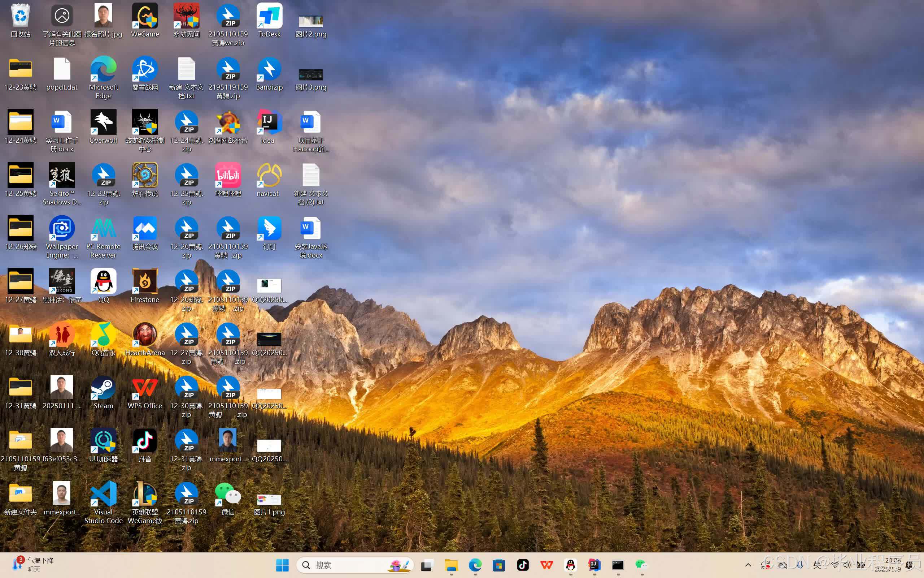Screen dimensions: 924x578
Task: Select the 新建文件夹 folder
Action: (x=21, y=499)
